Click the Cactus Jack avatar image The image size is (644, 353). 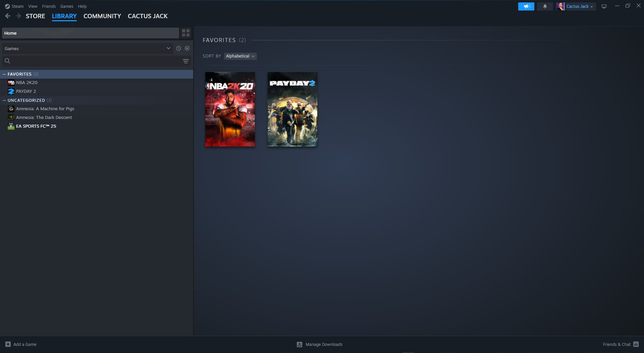tap(560, 7)
